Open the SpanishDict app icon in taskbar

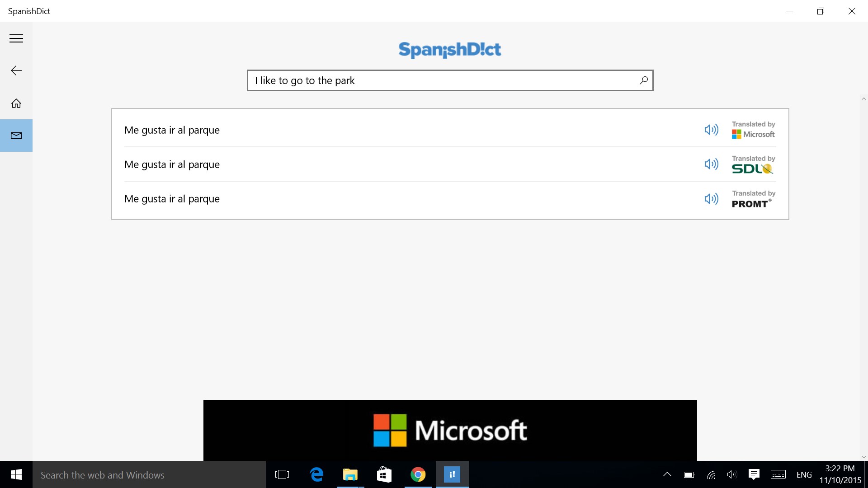452,474
